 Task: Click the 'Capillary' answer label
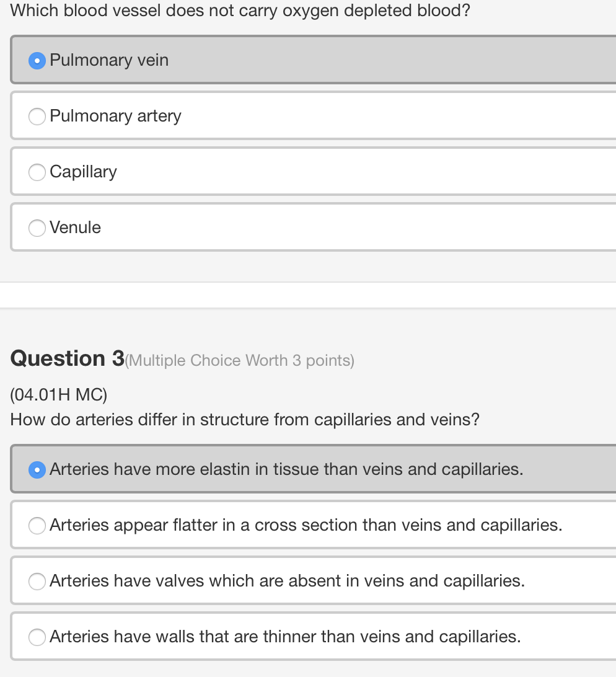83,171
